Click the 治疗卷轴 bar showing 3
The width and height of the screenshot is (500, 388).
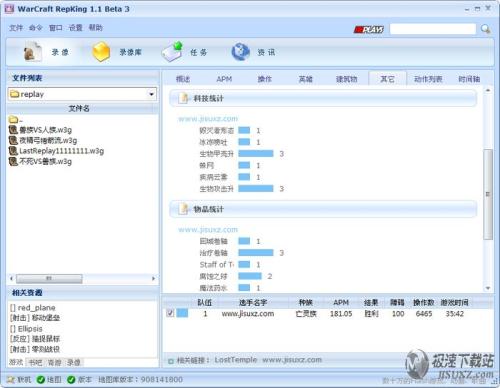(x=256, y=253)
